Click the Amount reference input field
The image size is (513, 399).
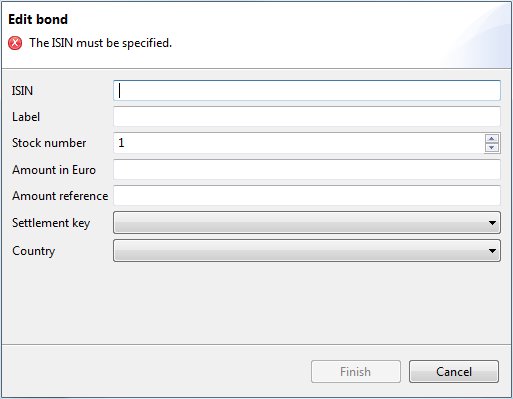(307, 196)
